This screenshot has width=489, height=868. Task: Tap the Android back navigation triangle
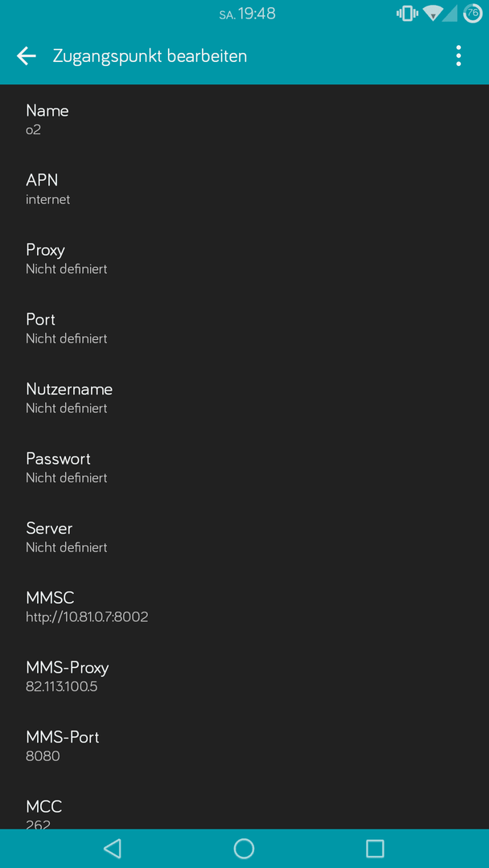point(113,848)
